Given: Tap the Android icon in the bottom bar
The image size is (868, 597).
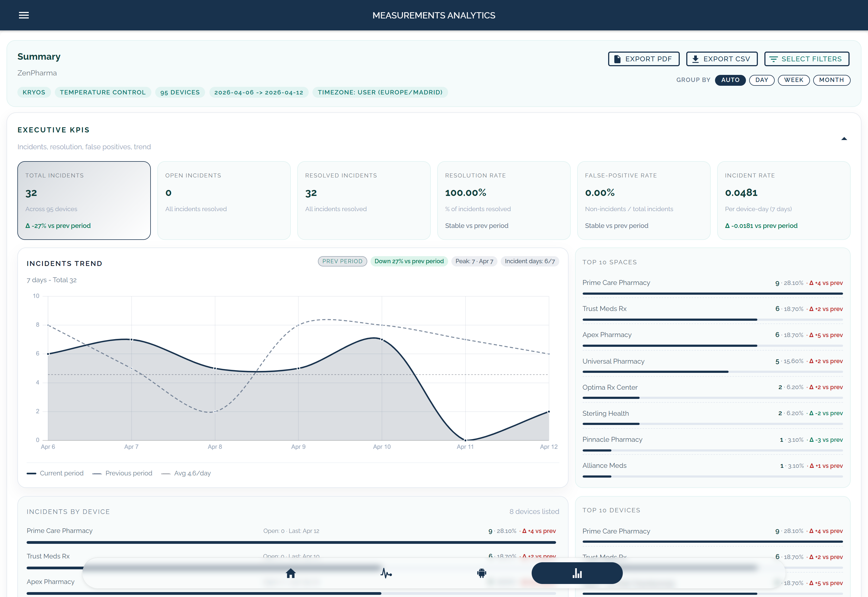Looking at the screenshot, I should (481, 573).
